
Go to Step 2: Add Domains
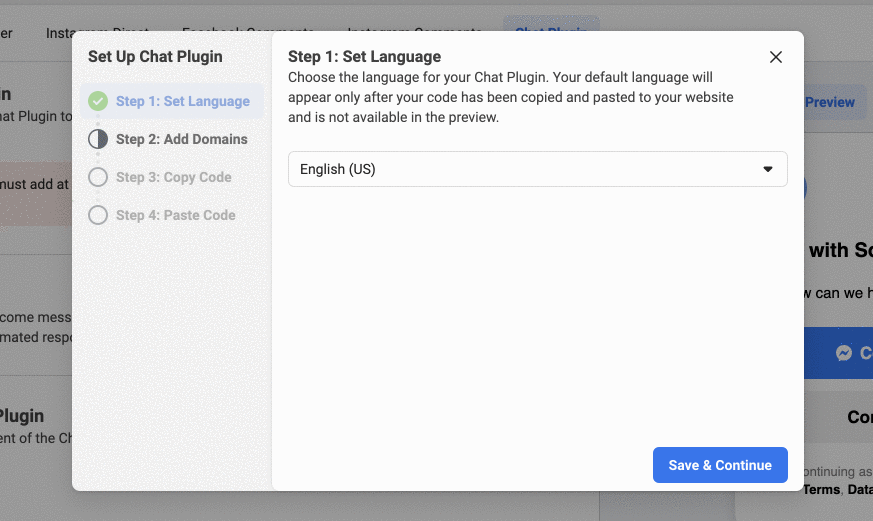point(172,139)
